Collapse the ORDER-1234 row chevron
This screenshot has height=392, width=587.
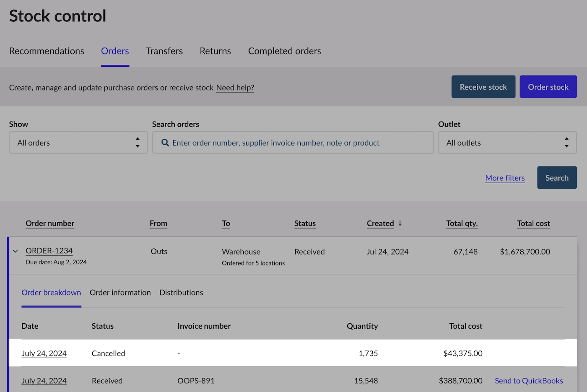pyautogui.click(x=16, y=252)
